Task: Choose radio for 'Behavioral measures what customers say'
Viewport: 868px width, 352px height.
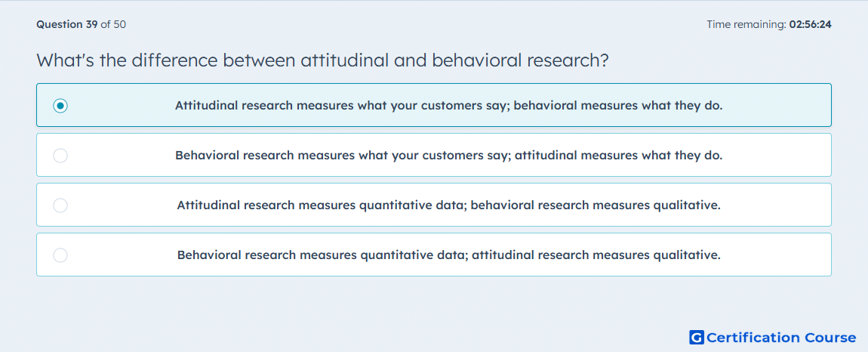Action: point(60,156)
